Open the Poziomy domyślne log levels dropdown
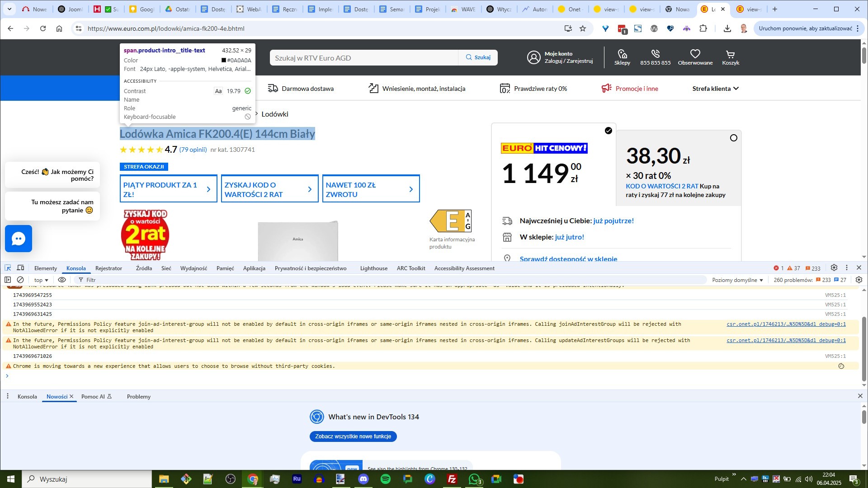This screenshot has width=868, height=488. 738,280
